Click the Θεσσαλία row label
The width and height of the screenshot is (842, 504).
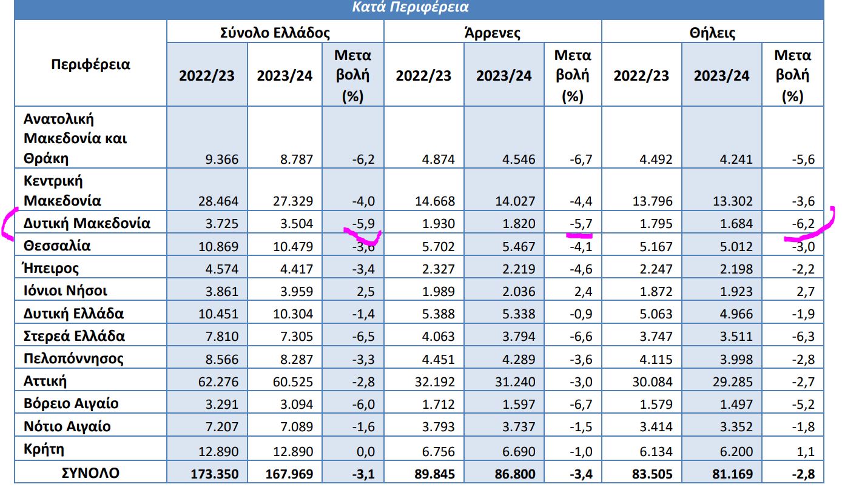click(x=57, y=246)
